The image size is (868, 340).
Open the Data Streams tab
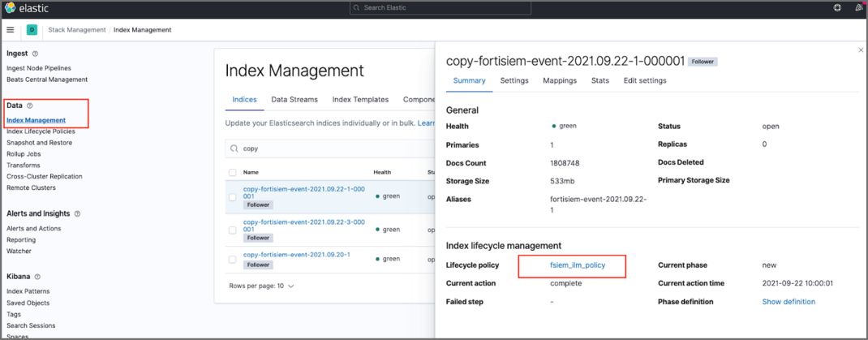[294, 100]
